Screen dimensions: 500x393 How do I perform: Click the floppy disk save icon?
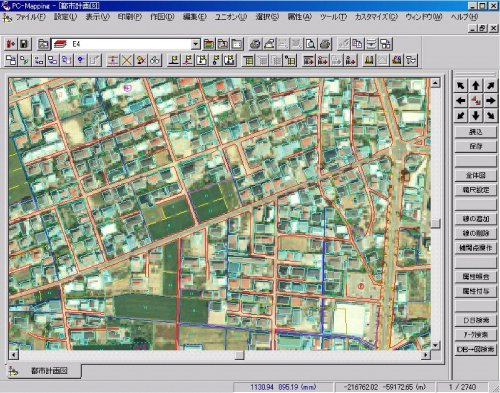[24, 44]
